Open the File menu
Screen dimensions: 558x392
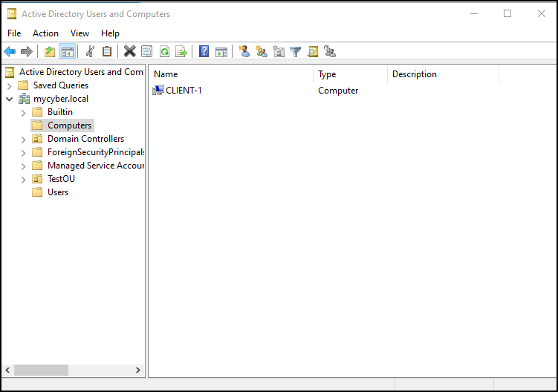click(x=14, y=33)
